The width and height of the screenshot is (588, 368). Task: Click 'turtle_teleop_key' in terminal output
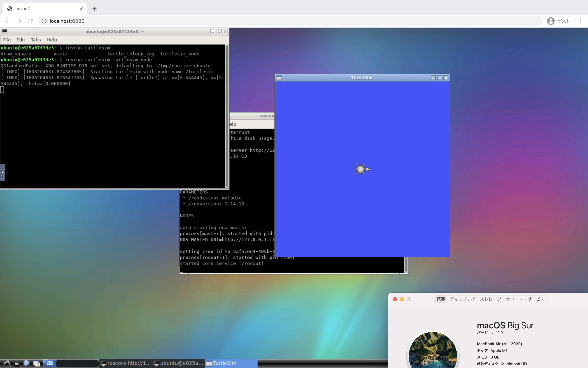[x=131, y=54]
